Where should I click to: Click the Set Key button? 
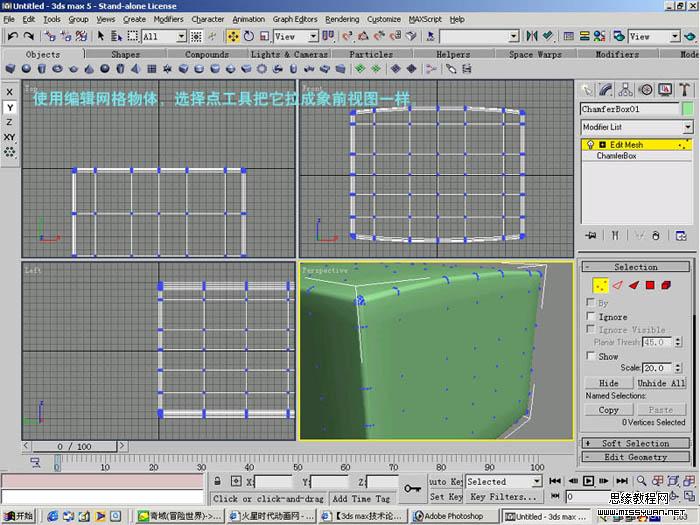(445, 496)
